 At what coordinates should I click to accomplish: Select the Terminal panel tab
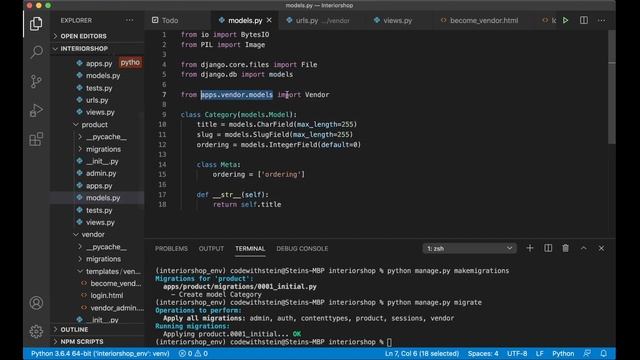coord(250,249)
